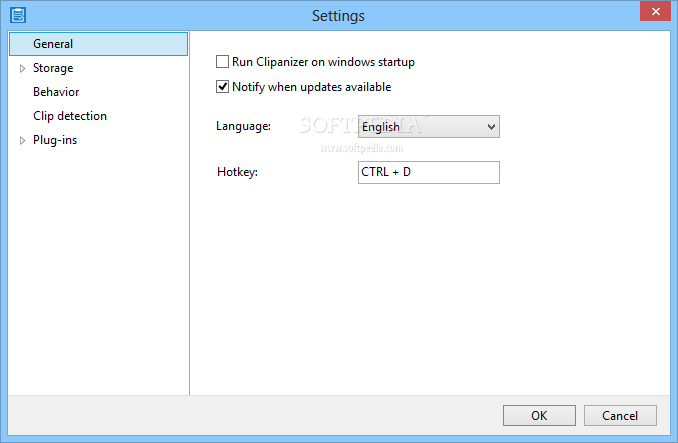This screenshot has width=678, height=443.
Task: Click the English value in Language combo
Action: pyautogui.click(x=381, y=127)
